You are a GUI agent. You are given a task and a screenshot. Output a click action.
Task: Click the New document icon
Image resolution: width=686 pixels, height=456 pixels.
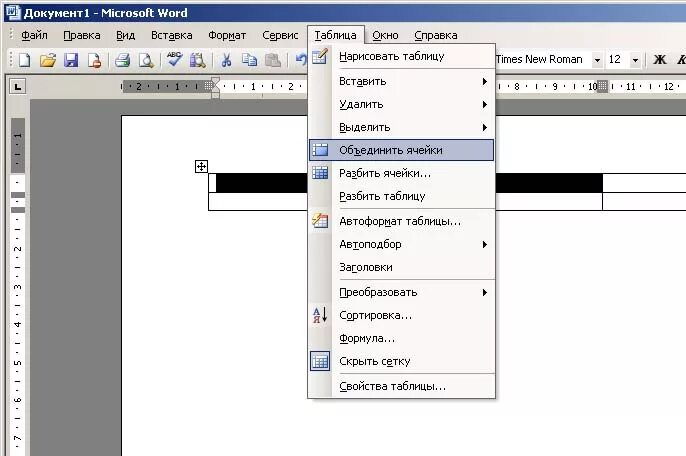(x=24, y=60)
